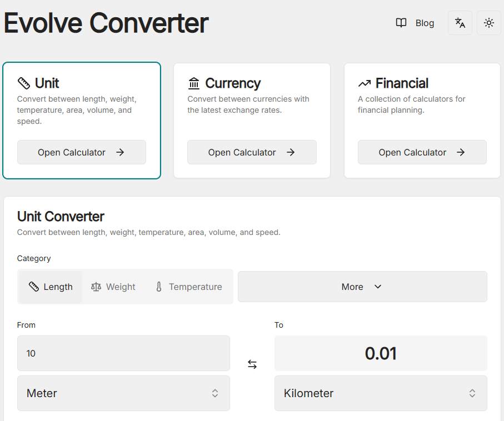Click the book icon beside Blog
Image resolution: width=504 pixels, height=421 pixels.
click(401, 23)
